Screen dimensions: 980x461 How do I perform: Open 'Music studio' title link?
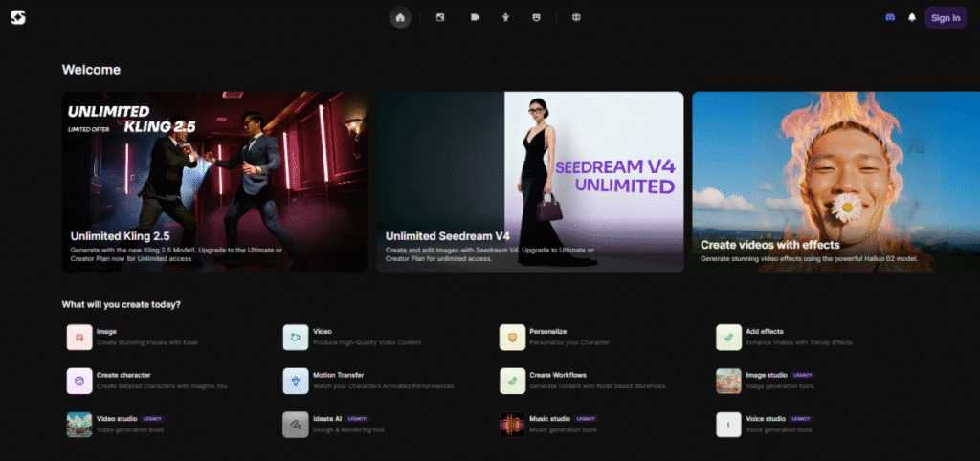550,419
